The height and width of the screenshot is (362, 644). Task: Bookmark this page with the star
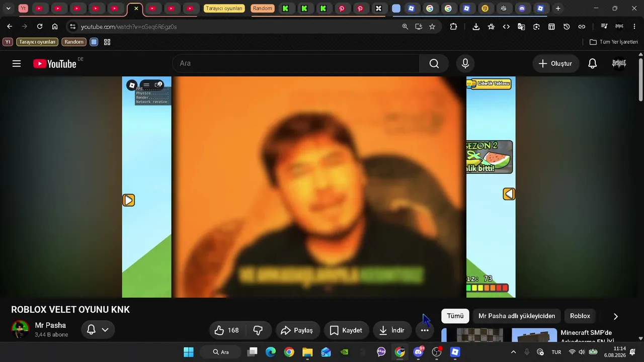click(432, 27)
